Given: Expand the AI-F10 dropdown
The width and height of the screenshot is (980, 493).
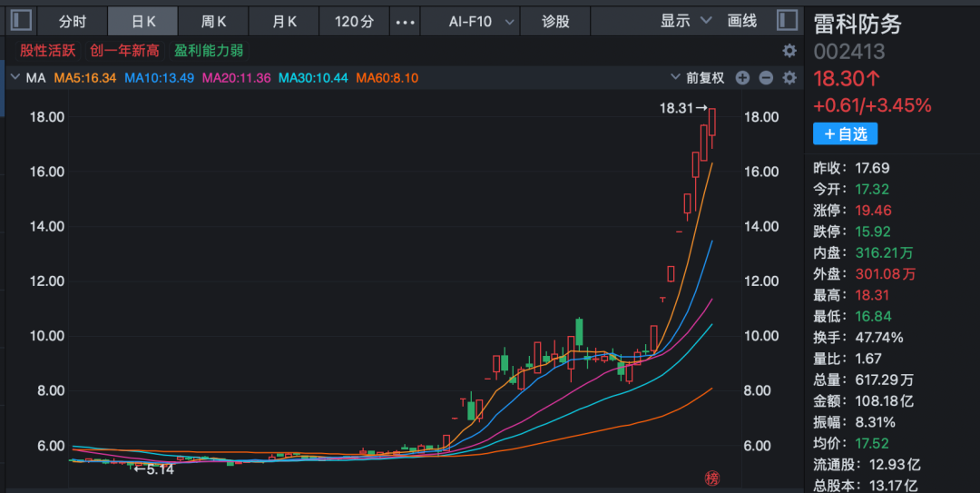Looking at the screenshot, I should pos(483,21).
